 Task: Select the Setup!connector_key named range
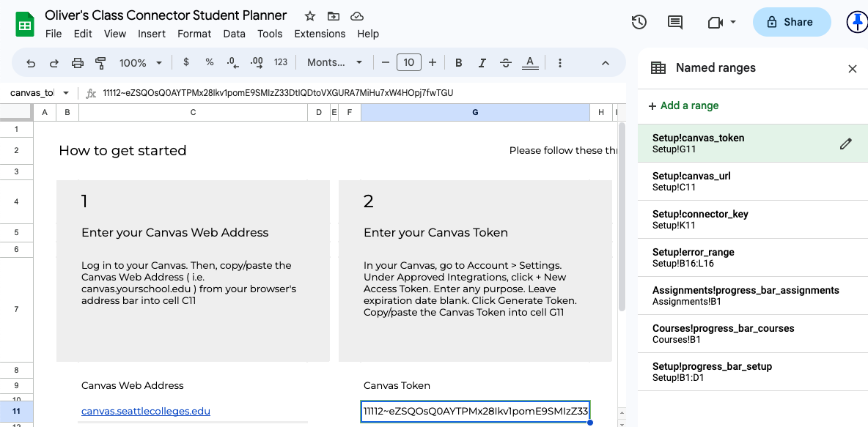pos(753,220)
